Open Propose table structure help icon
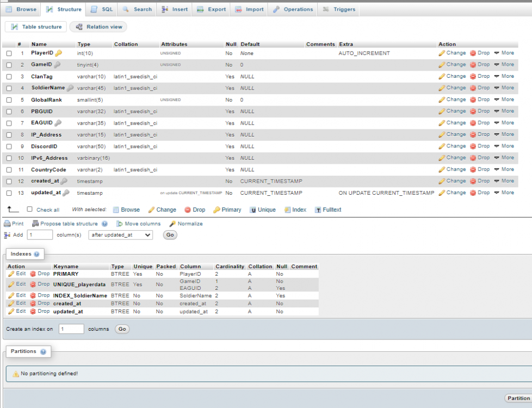Image resolution: width=532 pixels, height=408 pixels. pos(104,224)
